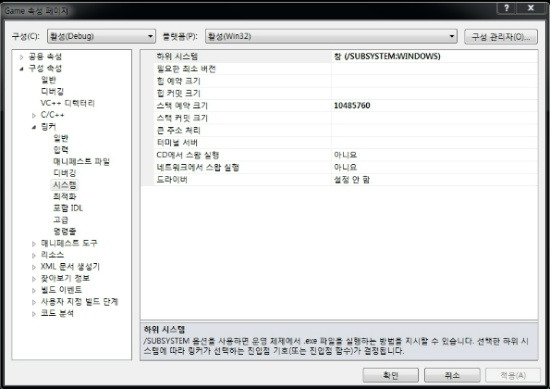This screenshot has height=389, width=550.
Task: Collapse the 구성 속성 tree node arrow
Action: coord(21,69)
